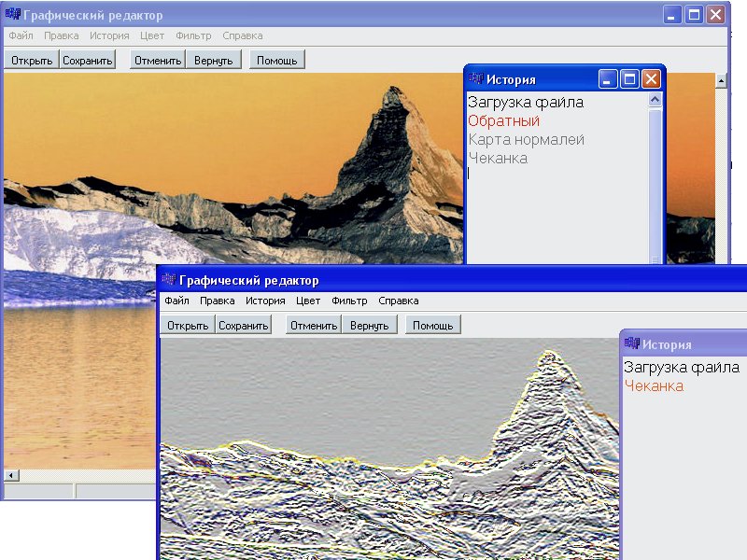The width and height of the screenshot is (747, 560).
Task: Click app icon in lower История title bar
Action: (632, 343)
